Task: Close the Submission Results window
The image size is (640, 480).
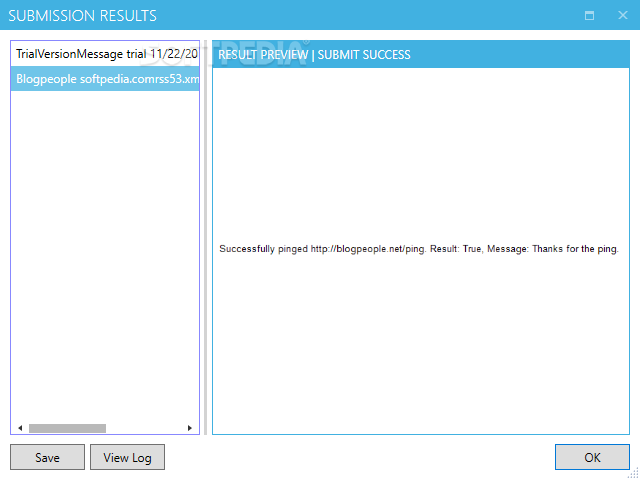Action: (x=622, y=15)
